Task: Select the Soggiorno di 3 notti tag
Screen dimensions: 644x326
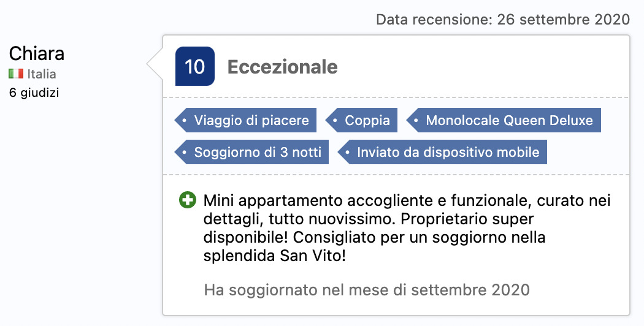Action: pyautogui.click(x=251, y=152)
